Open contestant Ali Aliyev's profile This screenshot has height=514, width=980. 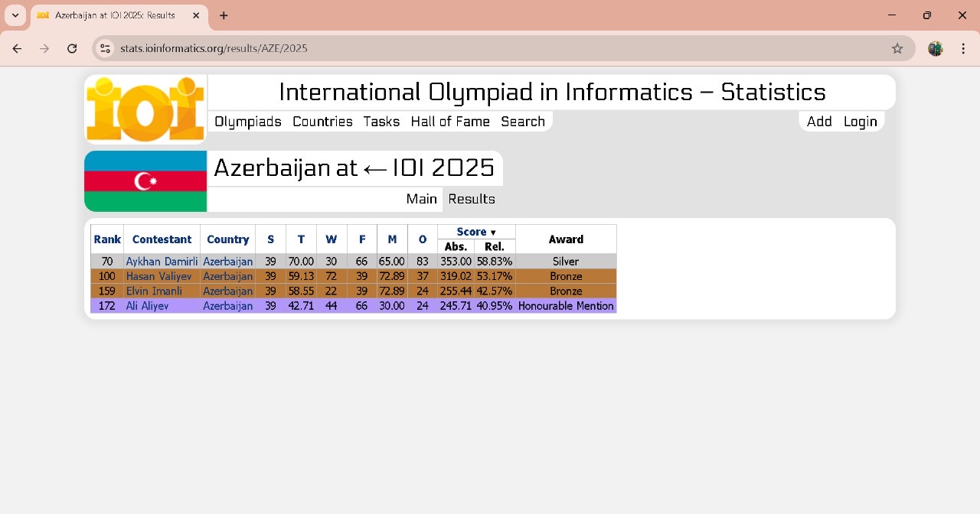(x=147, y=306)
